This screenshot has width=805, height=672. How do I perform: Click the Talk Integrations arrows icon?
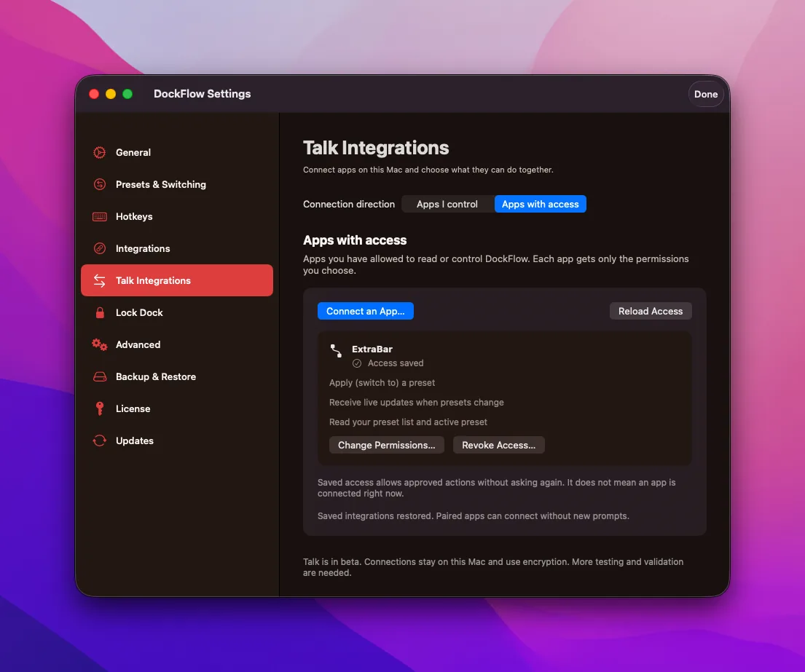[x=100, y=280]
